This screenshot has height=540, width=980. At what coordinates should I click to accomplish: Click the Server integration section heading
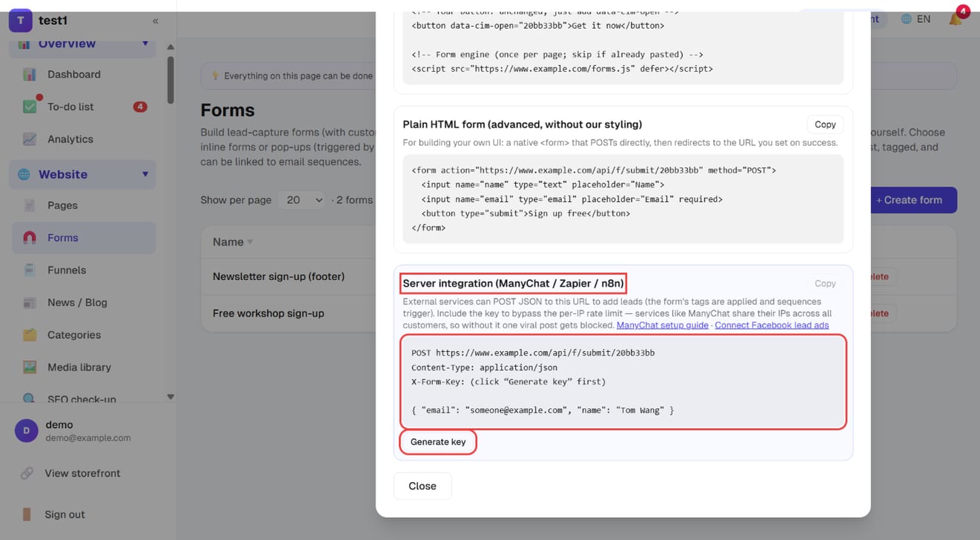(x=513, y=284)
